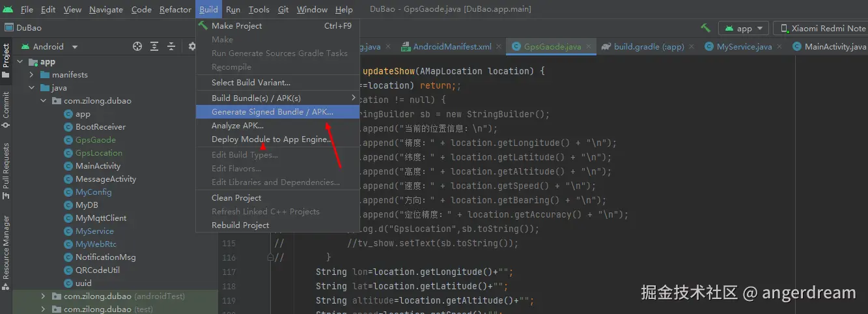868x314 pixels.
Task: Open the Code menu
Action: click(141, 9)
